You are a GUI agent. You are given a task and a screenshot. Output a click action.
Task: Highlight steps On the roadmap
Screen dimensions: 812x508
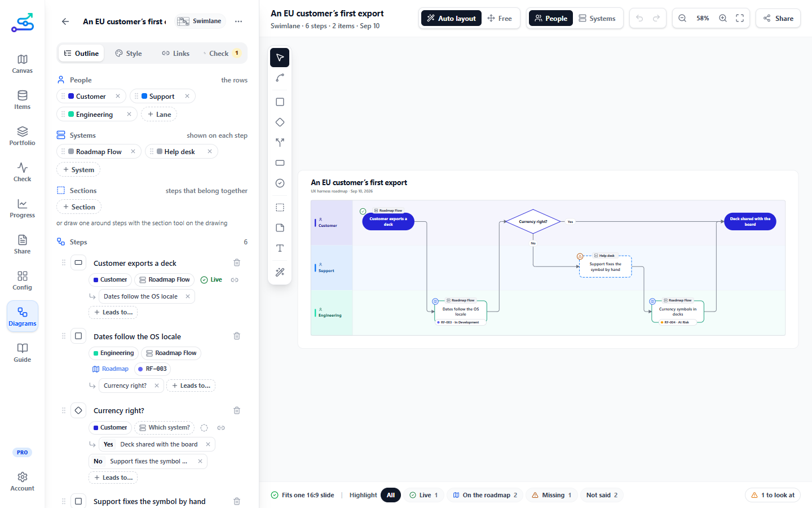(x=485, y=495)
